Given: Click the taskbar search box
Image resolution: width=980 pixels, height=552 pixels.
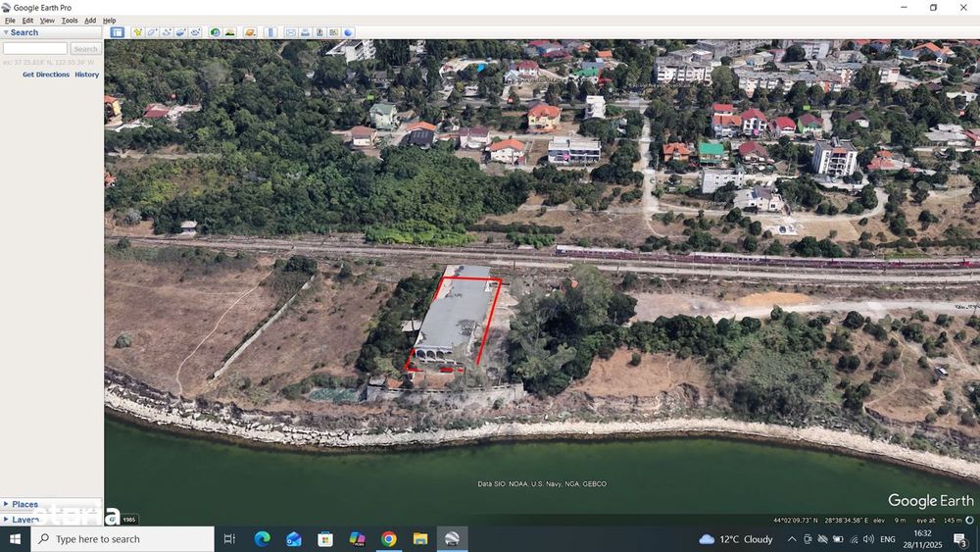Looking at the screenshot, I should click(x=122, y=539).
